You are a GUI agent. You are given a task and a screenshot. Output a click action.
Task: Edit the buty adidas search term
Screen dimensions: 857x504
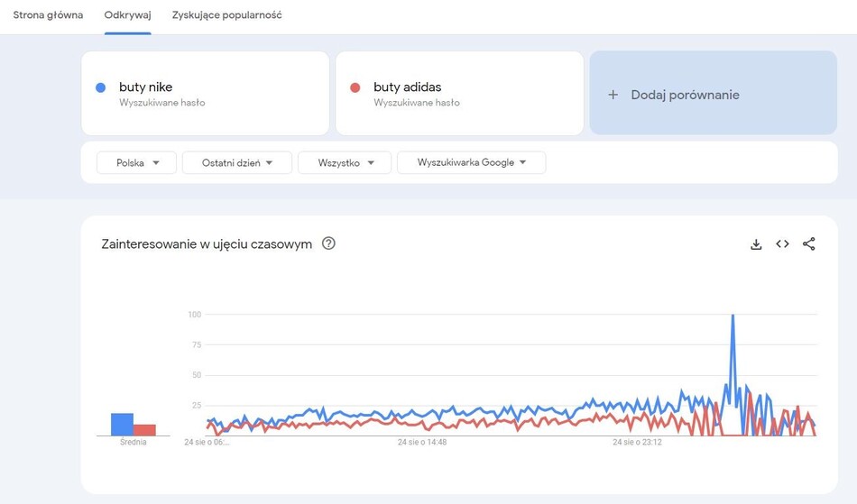(407, 87)
